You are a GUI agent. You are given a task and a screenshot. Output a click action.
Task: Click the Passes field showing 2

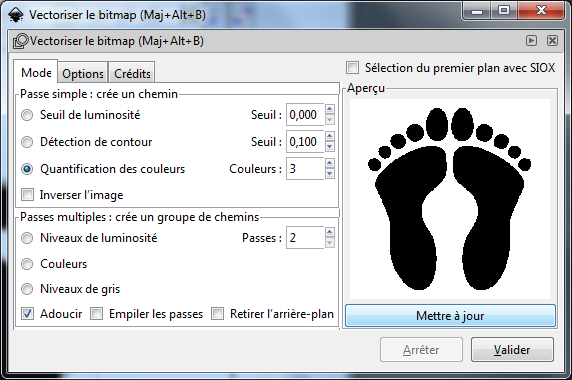click(305, 238)
